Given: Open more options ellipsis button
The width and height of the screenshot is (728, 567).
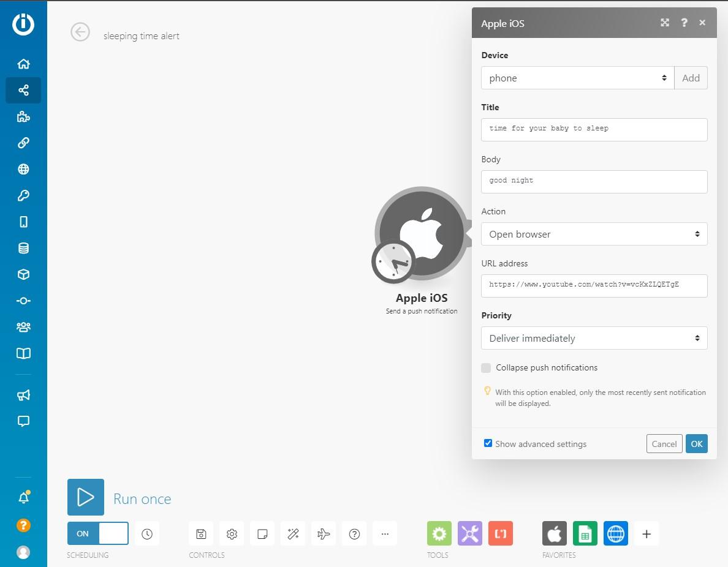Looking at the screenshot, I should pyautogui.click(x=385, y=534).
